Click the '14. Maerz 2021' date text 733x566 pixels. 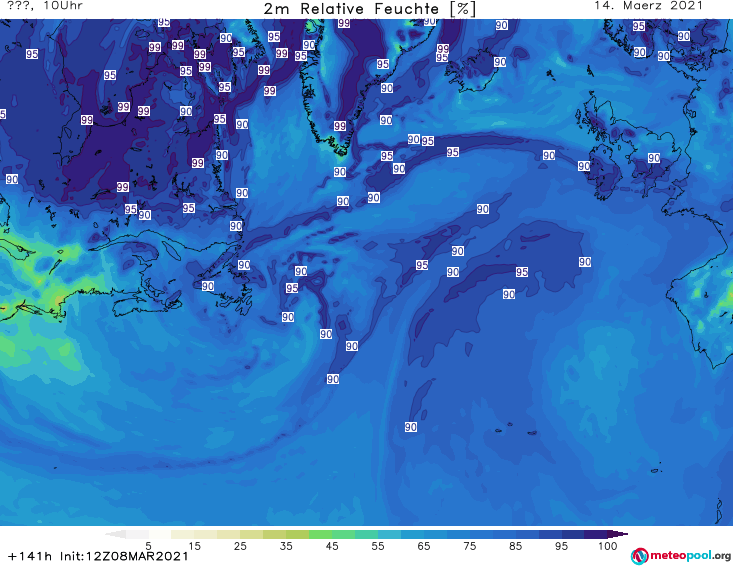click(x=648, y=6)
